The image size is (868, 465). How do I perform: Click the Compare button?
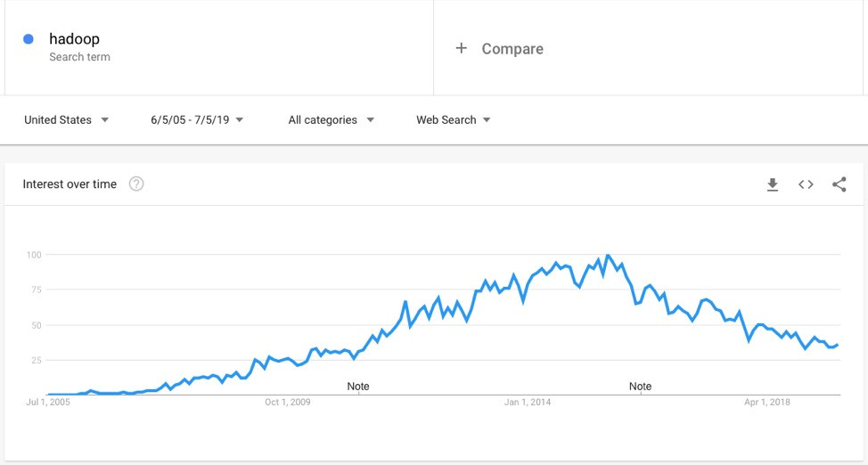pyautogui.click(x=512, y=49)
